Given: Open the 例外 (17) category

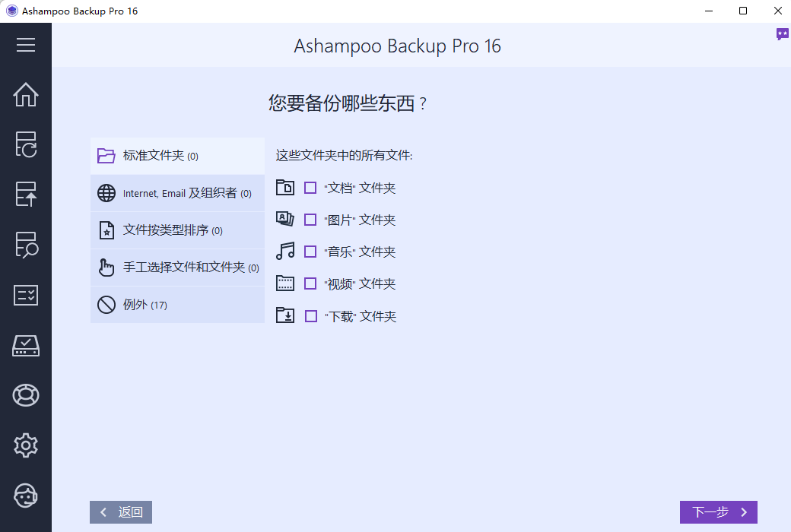Looking at the screenshot, I should [x=177, y=305].
